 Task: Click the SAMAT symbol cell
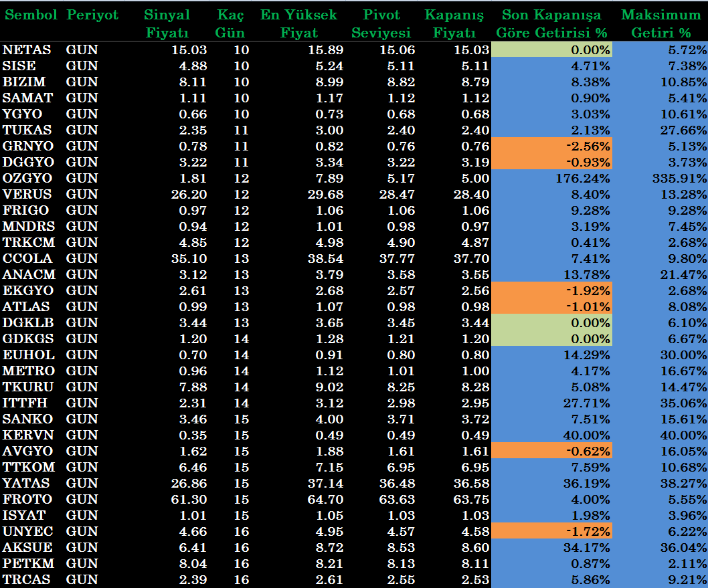coord(27,98)
